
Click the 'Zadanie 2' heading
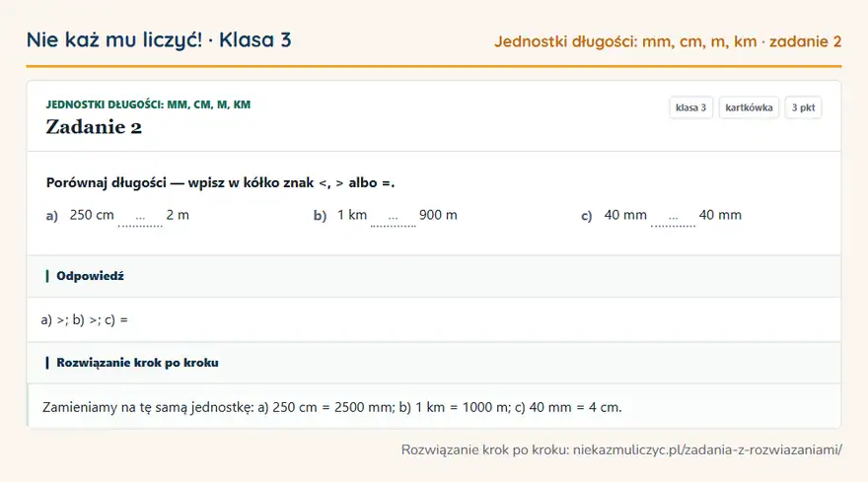coord(94,127)
